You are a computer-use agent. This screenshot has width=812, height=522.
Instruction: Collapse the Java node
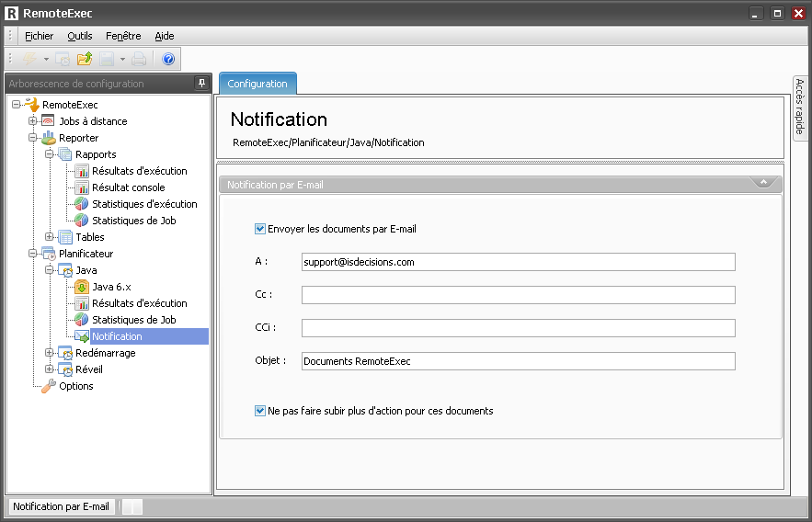[49, 270]
